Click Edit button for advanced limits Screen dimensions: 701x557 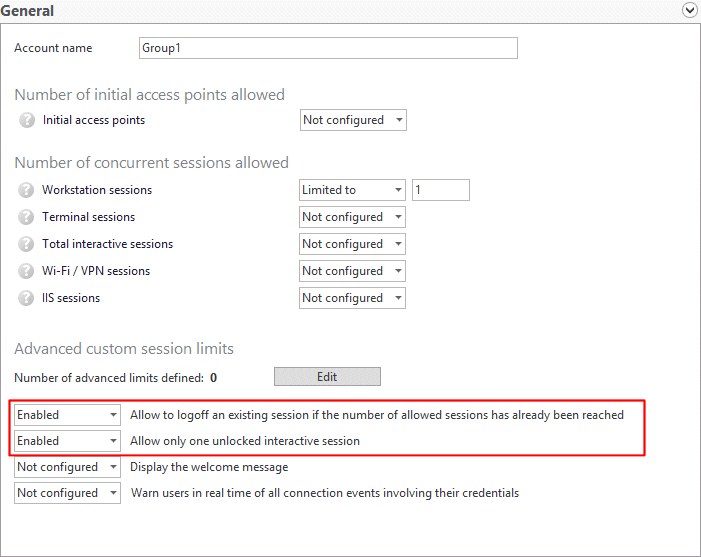point(327,377)
